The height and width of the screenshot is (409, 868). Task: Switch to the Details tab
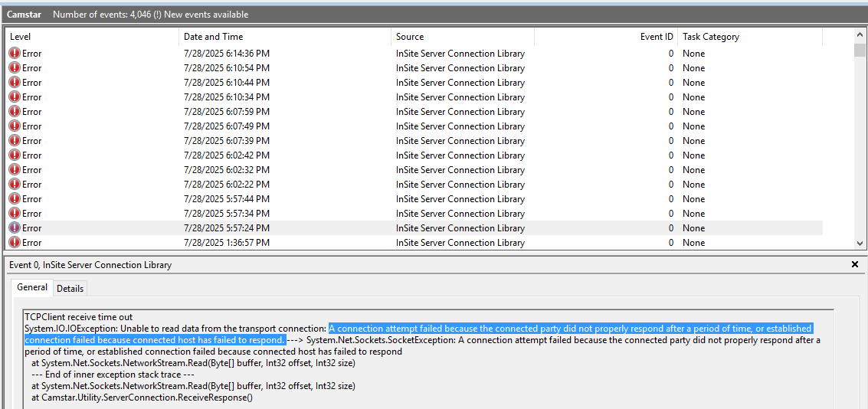click(70, 288)
